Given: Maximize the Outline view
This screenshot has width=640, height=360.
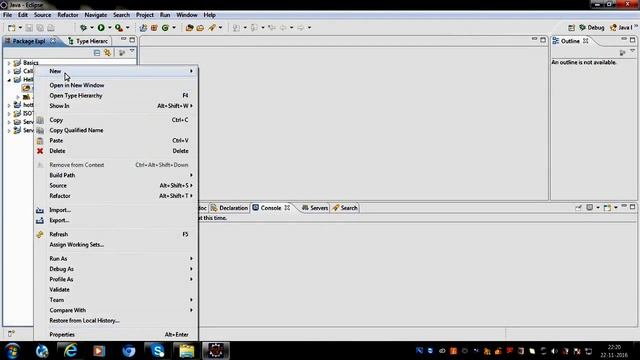Looking at the screenshot, I should tap(632, 40).
